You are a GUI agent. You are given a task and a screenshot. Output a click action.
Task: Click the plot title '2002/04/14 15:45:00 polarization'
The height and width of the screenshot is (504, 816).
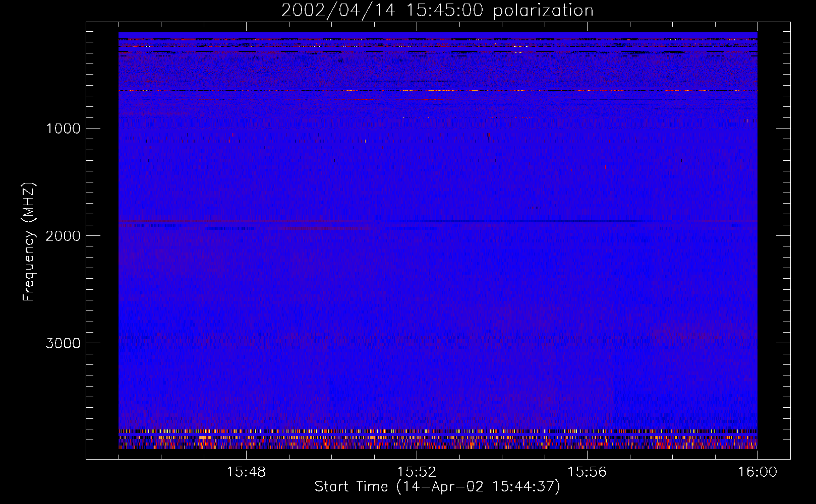pyautogui.click(x=437, y=11)
